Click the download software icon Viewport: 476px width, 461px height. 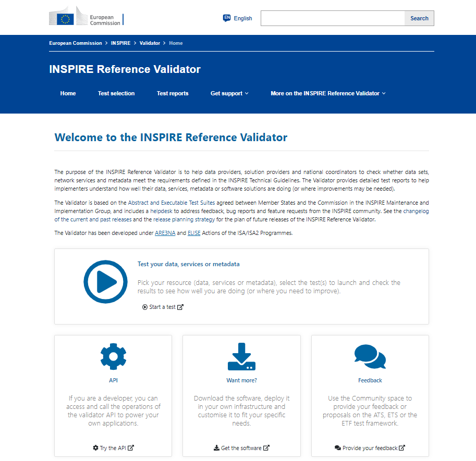tap(241, 357)
